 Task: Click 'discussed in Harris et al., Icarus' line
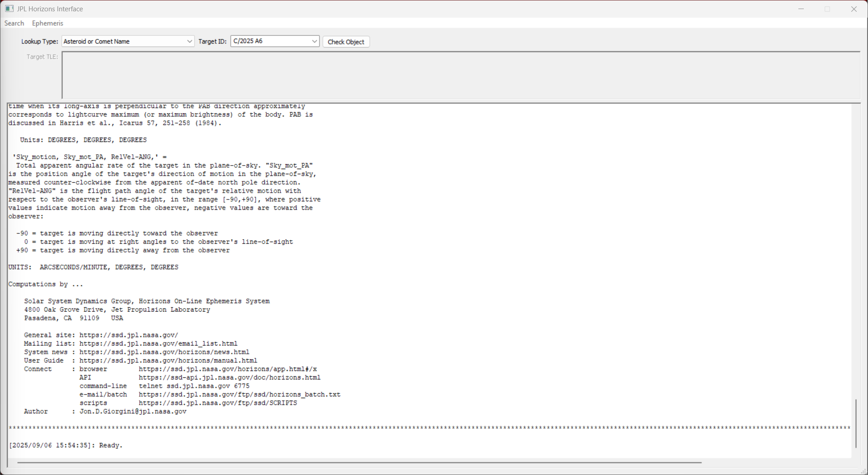[x=115, y=123]
